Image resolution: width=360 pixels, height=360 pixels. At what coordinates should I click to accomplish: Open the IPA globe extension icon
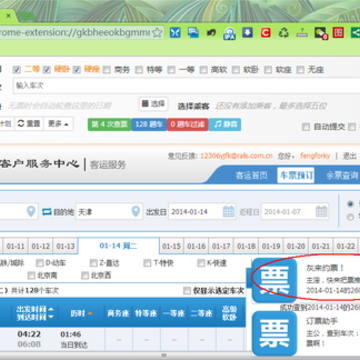coord(229,33)
